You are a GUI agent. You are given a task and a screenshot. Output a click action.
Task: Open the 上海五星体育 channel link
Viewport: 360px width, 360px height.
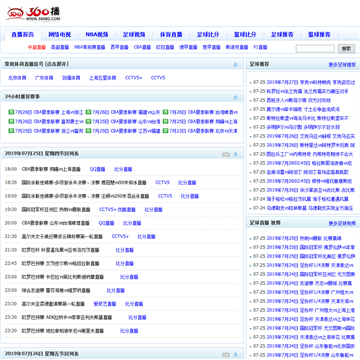click(x=103, y=78)
